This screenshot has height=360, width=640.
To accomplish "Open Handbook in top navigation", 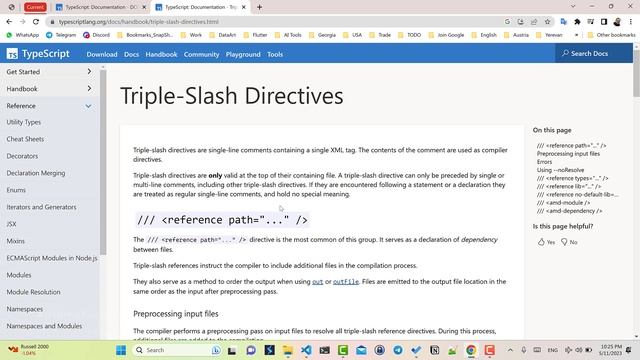I will click(x=161, y=54).
